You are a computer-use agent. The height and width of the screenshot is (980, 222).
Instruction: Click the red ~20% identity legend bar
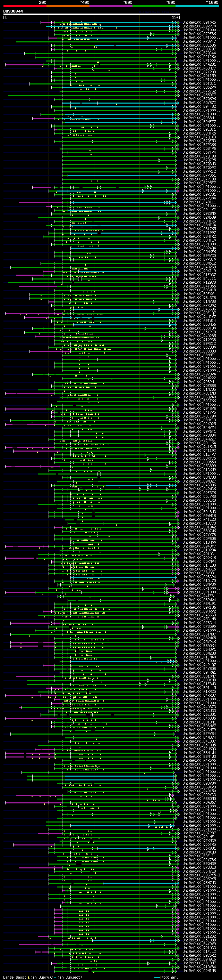tap(25, 6)
